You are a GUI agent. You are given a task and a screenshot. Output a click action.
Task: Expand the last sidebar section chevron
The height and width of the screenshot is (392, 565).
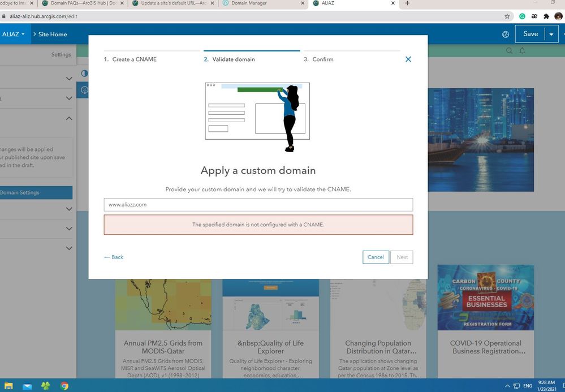69,248
